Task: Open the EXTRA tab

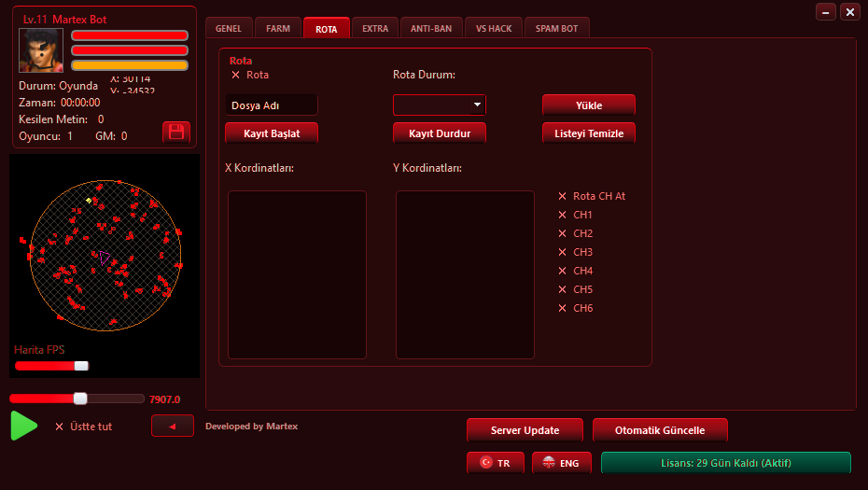Action: click(375, 28)
